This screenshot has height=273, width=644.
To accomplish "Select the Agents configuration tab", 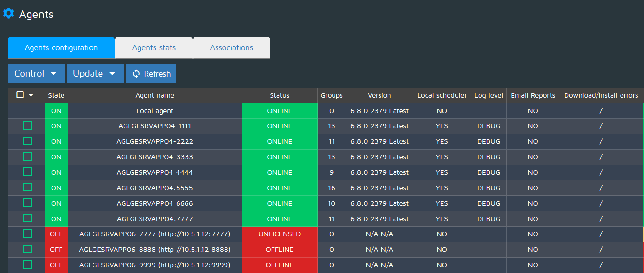I will pos(61,47).
